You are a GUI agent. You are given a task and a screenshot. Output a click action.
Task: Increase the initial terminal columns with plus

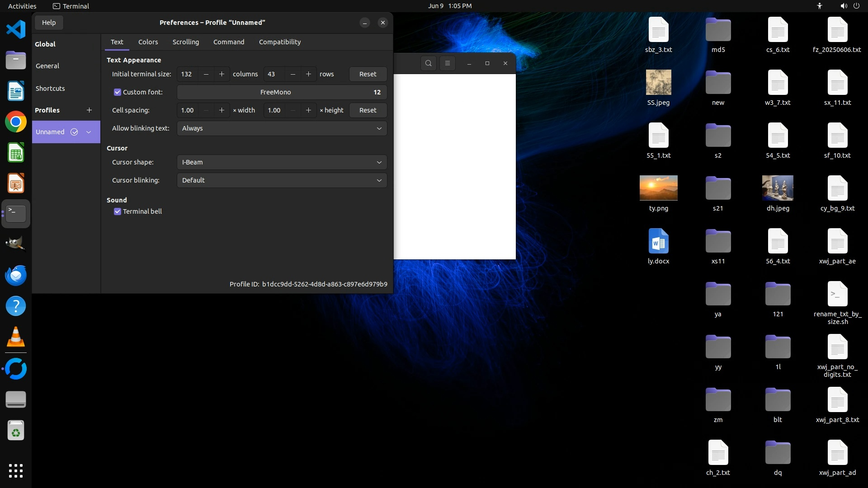[x=222, y=74]
